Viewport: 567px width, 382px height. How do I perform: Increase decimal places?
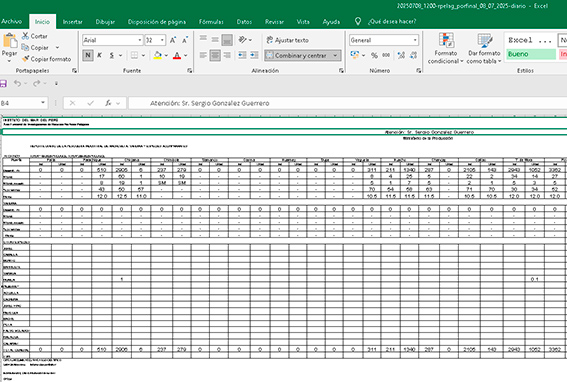coord(401,55)
